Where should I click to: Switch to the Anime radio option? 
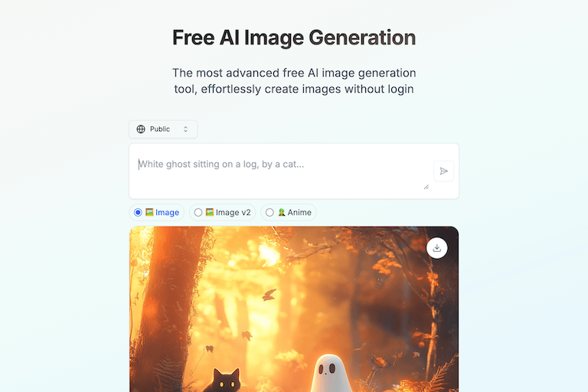tap(269, 212)
